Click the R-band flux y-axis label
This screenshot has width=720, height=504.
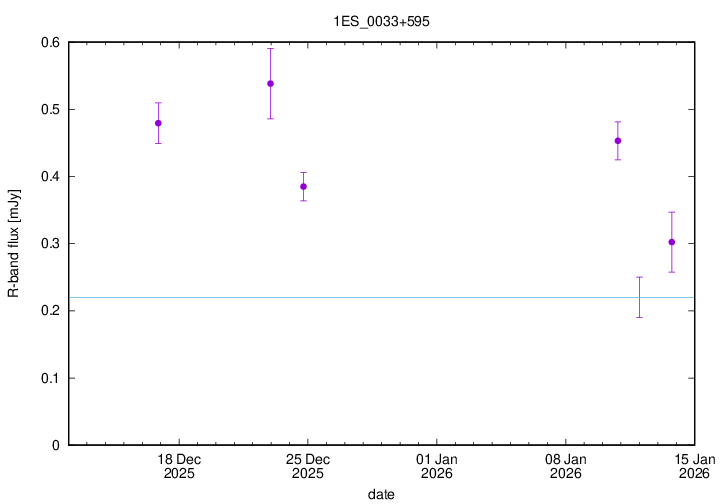14,244
